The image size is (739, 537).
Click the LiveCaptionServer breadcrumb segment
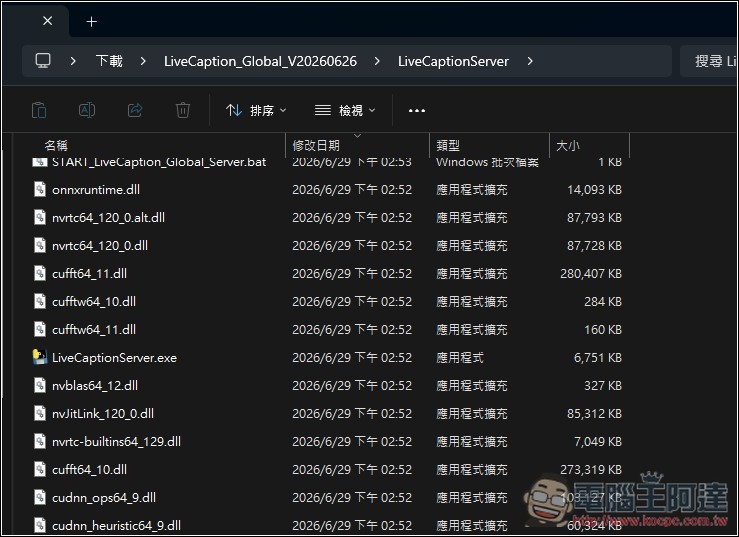click(453, 61)
